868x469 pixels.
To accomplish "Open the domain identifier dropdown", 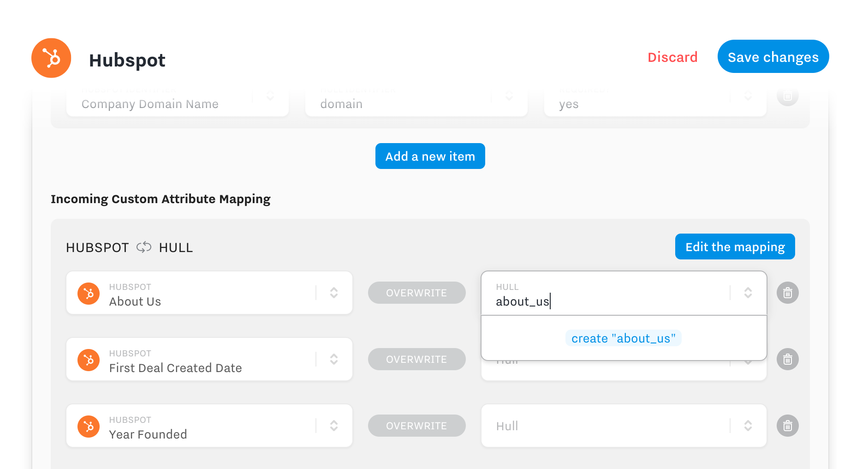I will click(509, 96).
